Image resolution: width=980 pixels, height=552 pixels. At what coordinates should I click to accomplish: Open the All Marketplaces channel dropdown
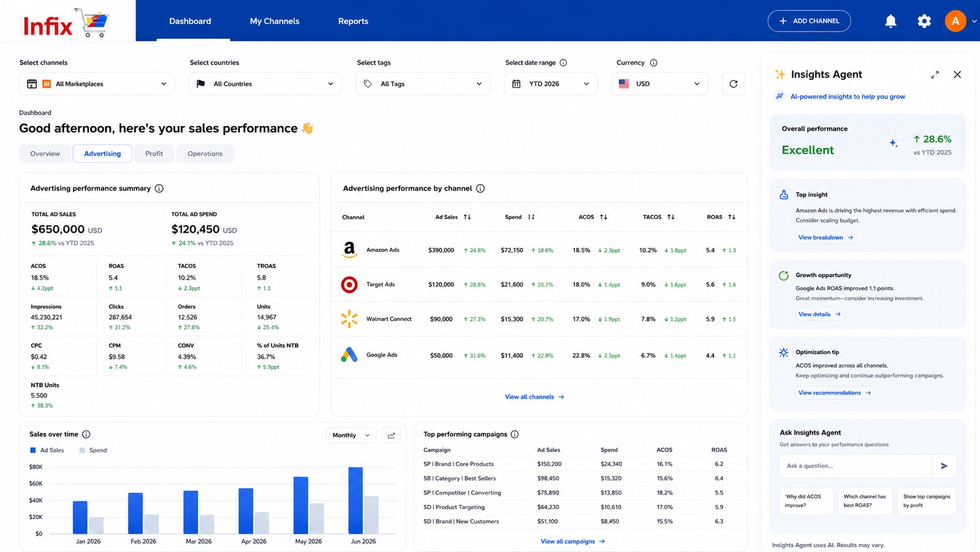coord(97,84)
